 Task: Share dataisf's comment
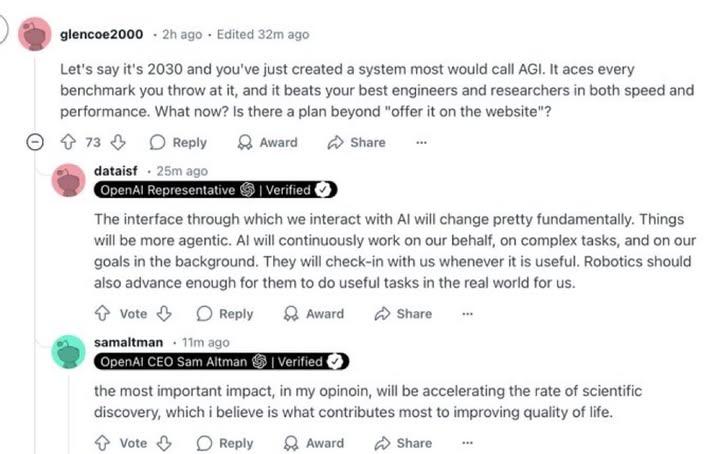[x=402, y=313]
